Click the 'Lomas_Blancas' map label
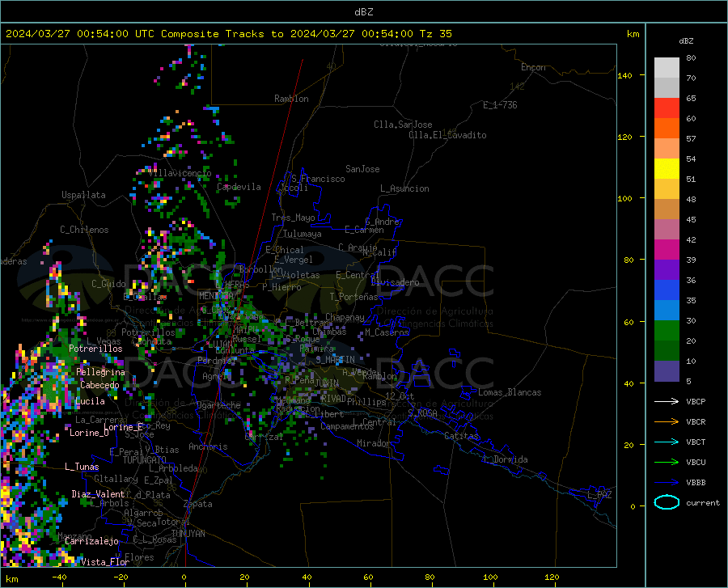This screenshot has width=728, height=588. [510, 392]
